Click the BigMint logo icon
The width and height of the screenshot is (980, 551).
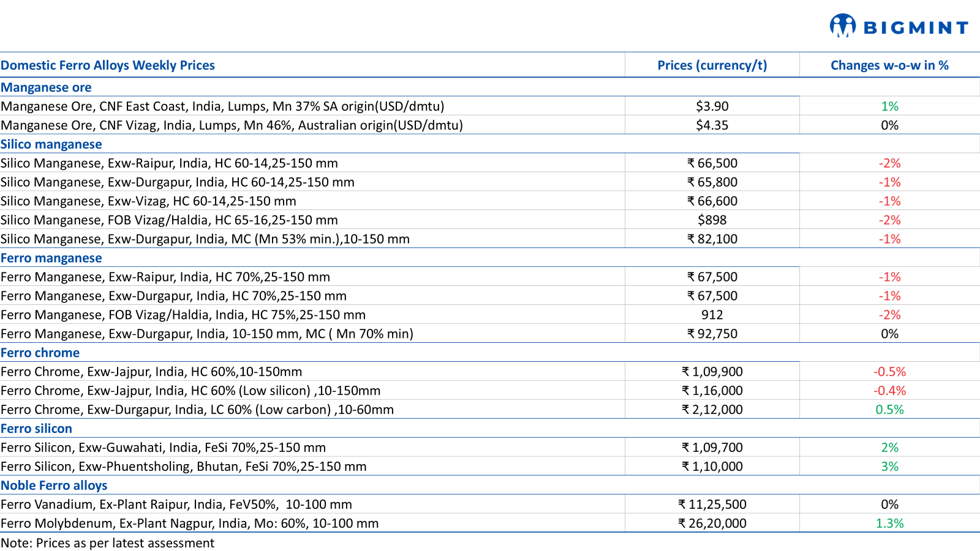[x=843, y=26]
